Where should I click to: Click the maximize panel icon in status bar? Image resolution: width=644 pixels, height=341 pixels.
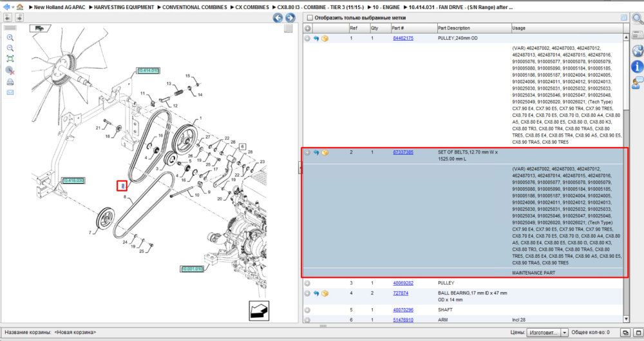pyautogui.click(x=638, y=333)
